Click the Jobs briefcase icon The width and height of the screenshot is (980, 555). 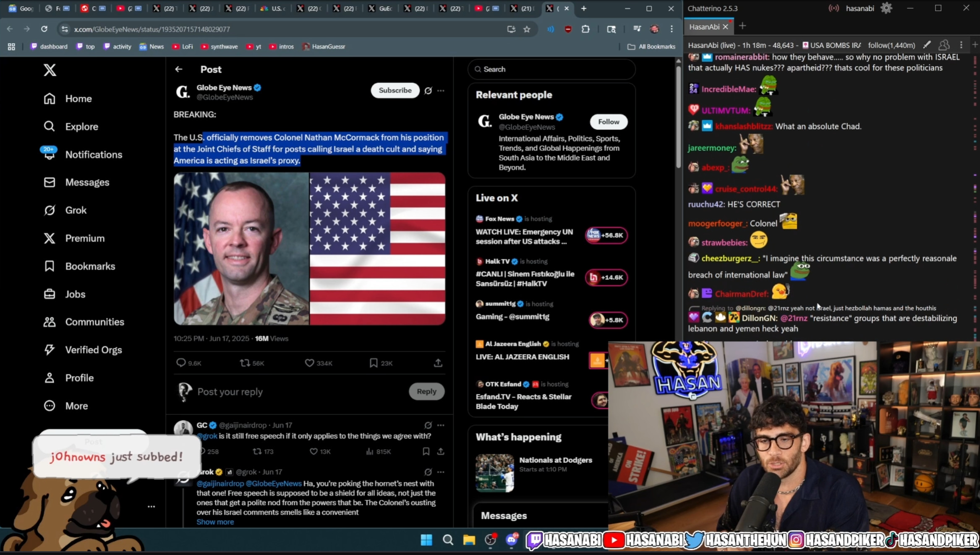click(x=50, y=294)
